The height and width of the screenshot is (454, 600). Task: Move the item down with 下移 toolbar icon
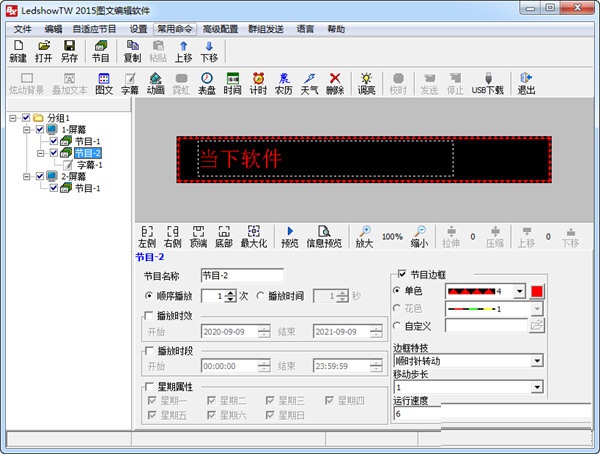point(209,51)
